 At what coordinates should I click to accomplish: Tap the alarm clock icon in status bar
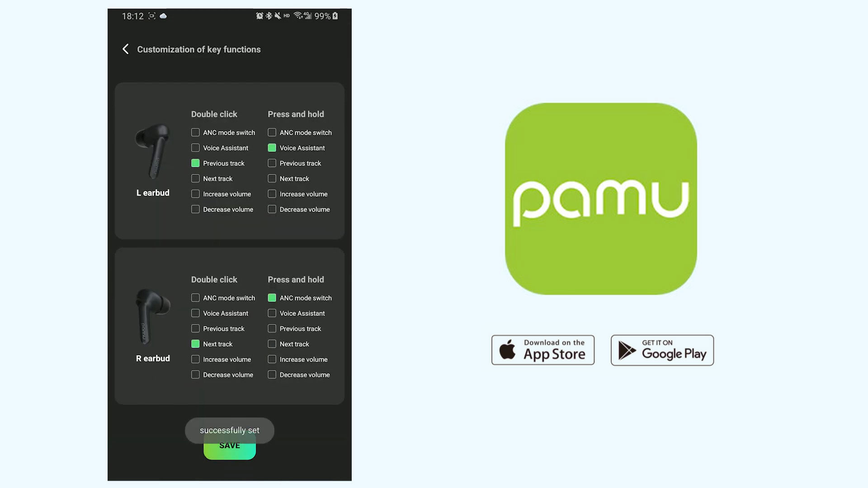click(259, 15)
